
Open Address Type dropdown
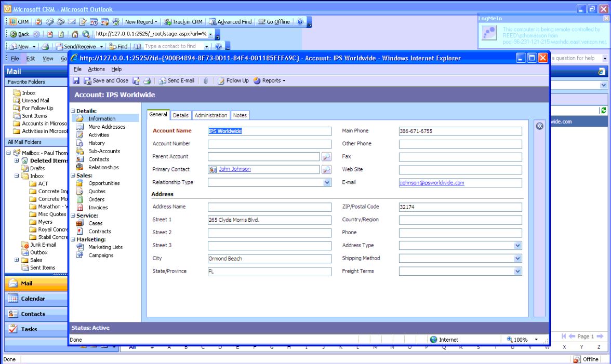pos(517,246)
